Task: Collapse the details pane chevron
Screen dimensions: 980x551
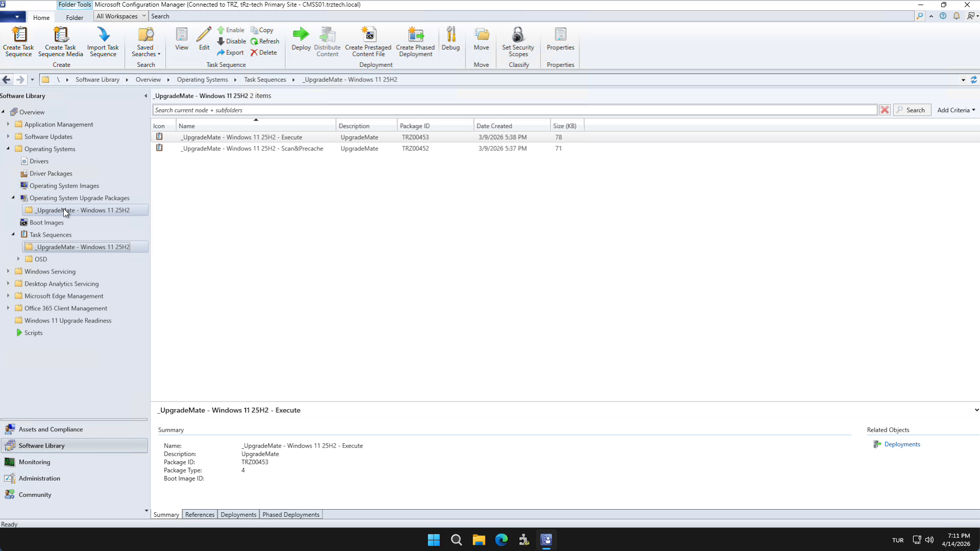Action: [x=976, y=410]
